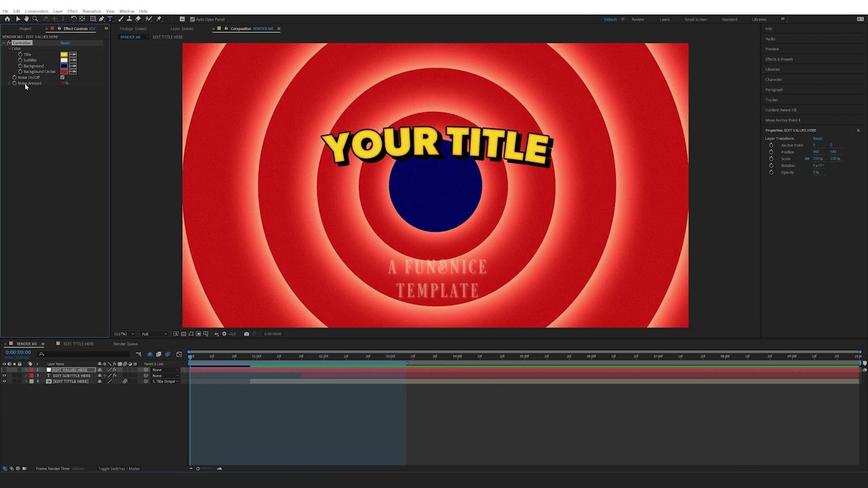This screenshot has height=488, width=868.
Task: Collapse the Color group in Effect Controls
Action: 9,49
